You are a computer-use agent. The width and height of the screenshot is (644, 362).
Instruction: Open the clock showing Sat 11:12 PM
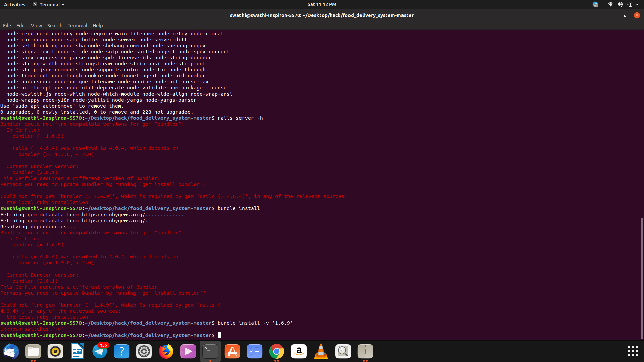pyautogui.click(x=322, y=4)
